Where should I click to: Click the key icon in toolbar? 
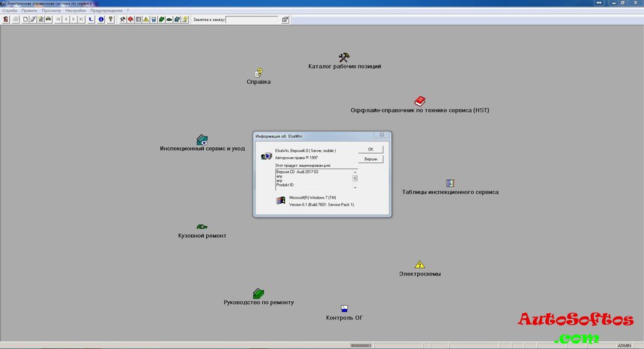(x=111, y=19)
